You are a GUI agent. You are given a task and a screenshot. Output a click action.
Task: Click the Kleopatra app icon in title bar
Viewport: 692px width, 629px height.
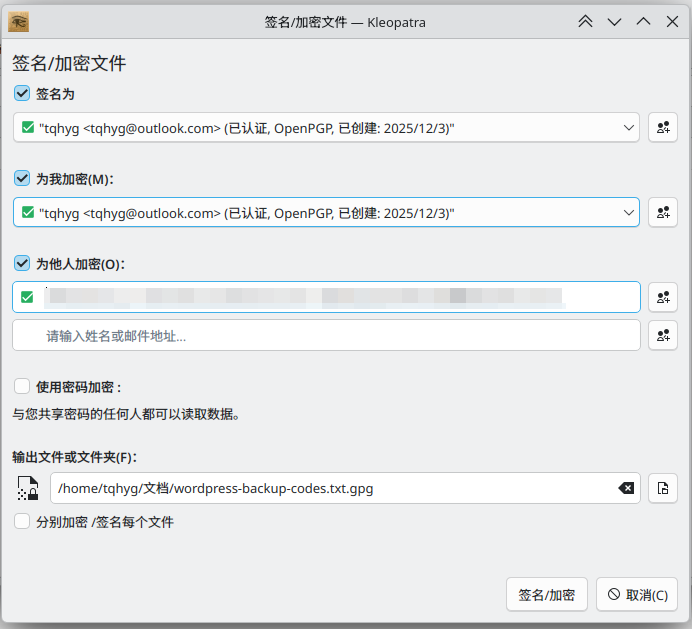click(18, 21)
